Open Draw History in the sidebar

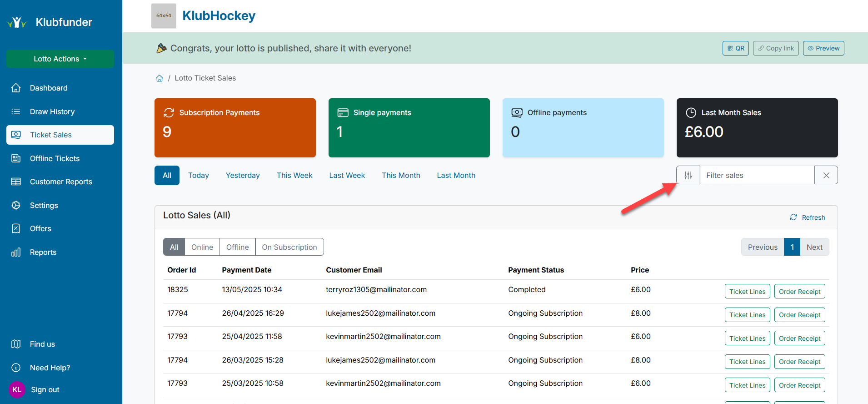pos(52,111)
